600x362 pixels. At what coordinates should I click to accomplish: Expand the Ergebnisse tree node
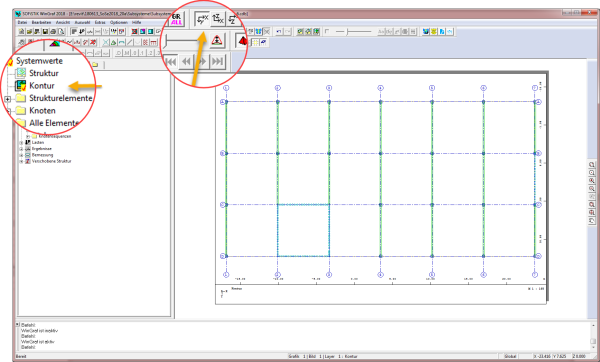[x=21, y=148]
